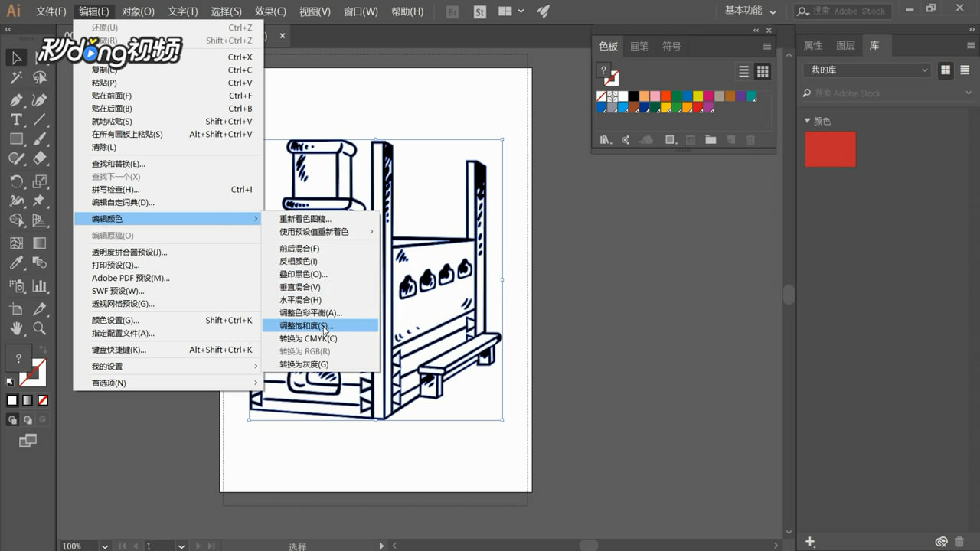
Task: Open the Swatch Libraries menu icon
Action: coord(605,140)
